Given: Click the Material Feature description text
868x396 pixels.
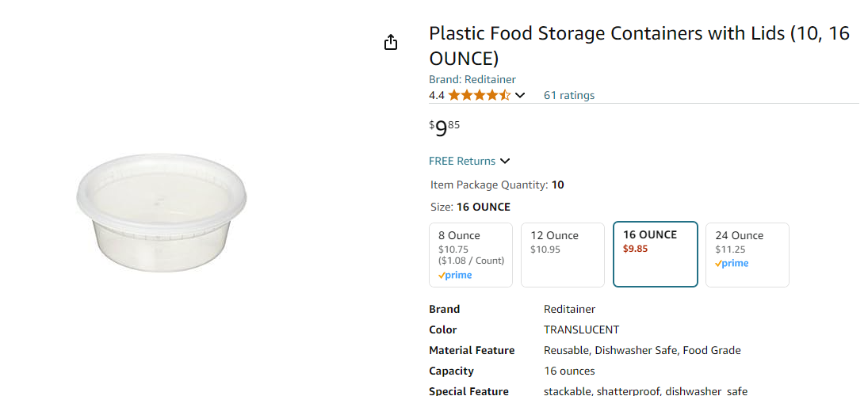Looking at the screenshot, I should (642, 351).
